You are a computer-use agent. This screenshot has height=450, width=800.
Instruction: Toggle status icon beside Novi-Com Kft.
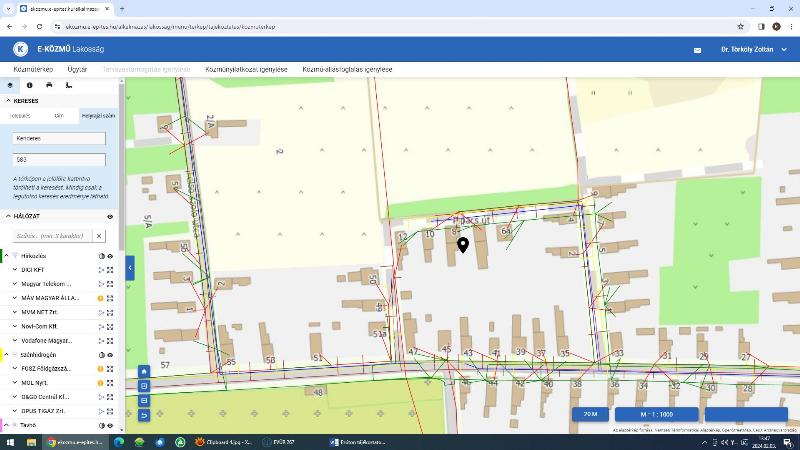click(x=101, y=327)
